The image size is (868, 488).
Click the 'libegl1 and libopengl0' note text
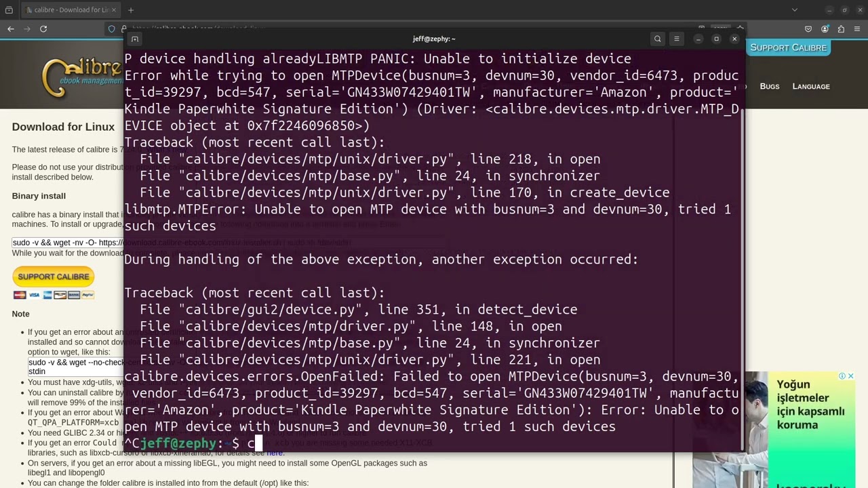click(x=66, y=472)
